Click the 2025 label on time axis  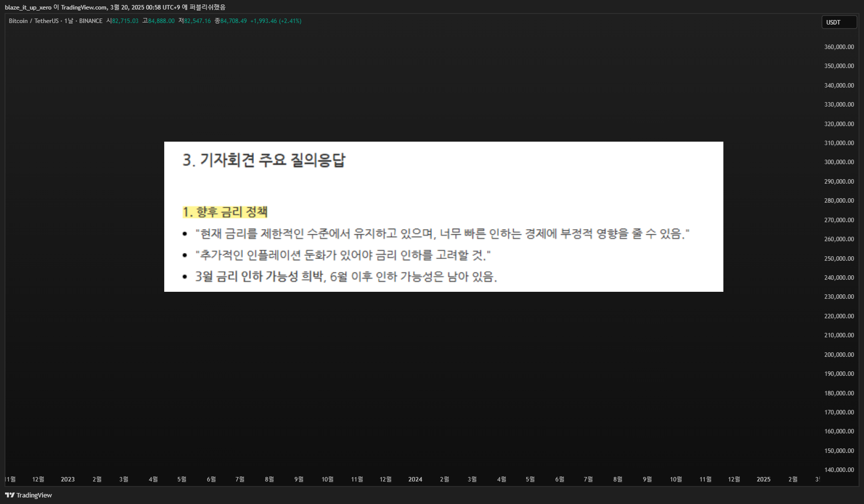(x=763, y=479)
